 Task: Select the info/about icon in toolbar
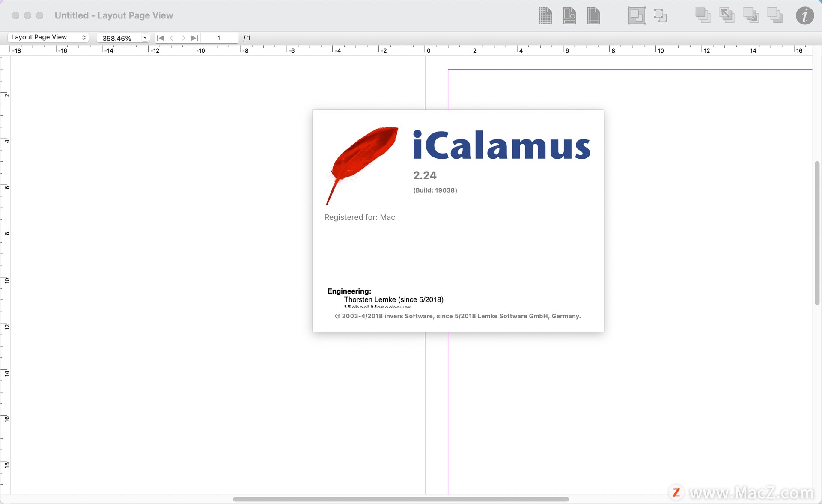[803, 15]
